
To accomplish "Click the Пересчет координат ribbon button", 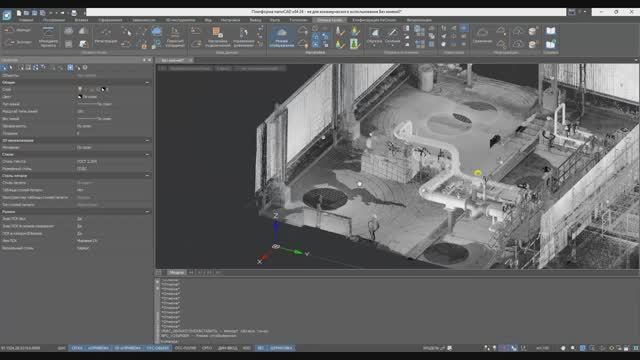I will (175, 37).
